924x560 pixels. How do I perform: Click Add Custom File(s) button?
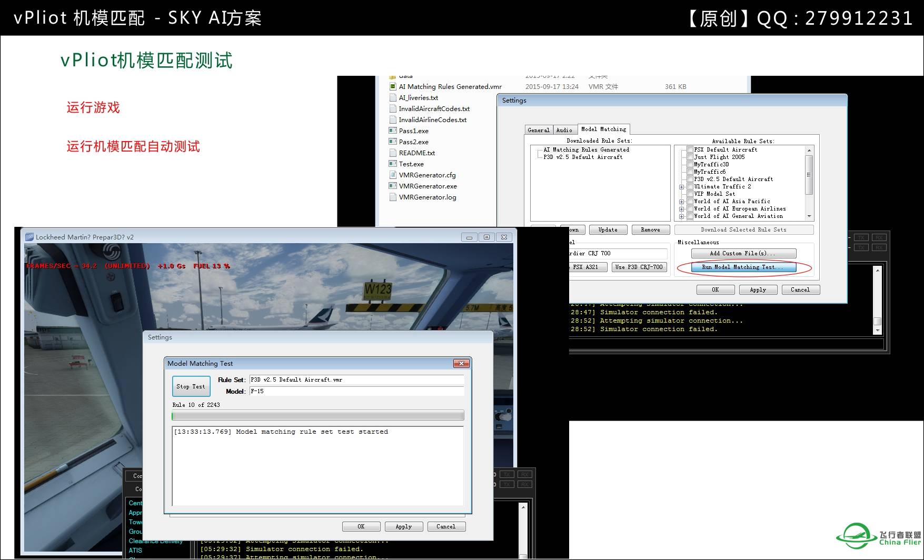(x=743, y=253)
